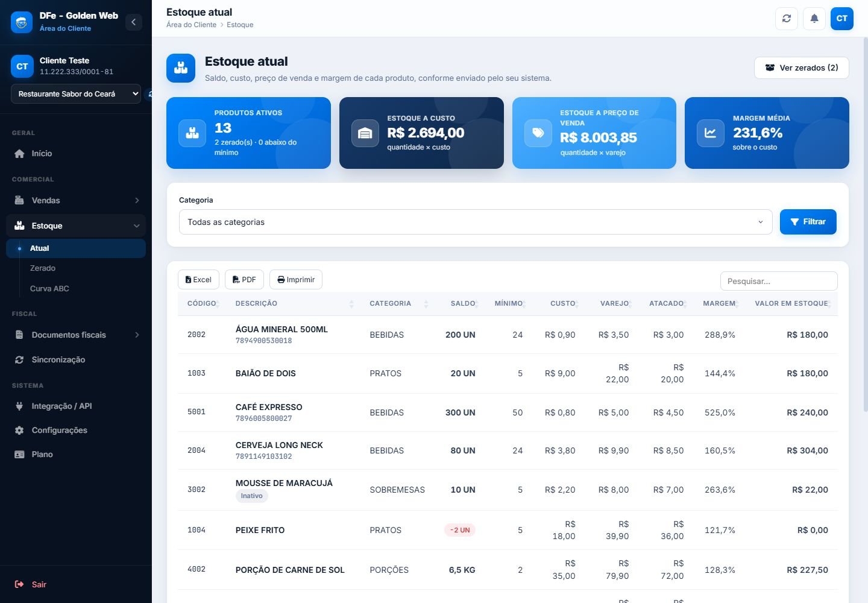Expand the Vendas submenu chevron
The height and width of the screenshot is (603, 868).
(x=137, y=200)
